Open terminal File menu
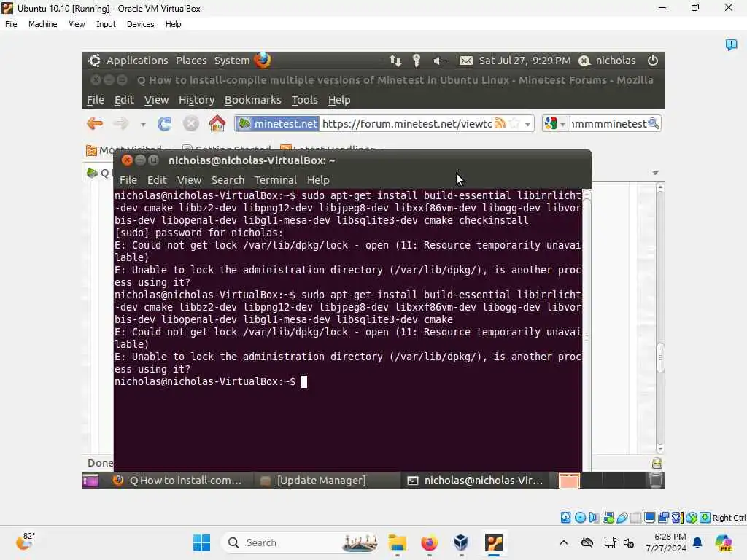Image resolution: width=747 pixels, height=560 pixels. point(128,180)
